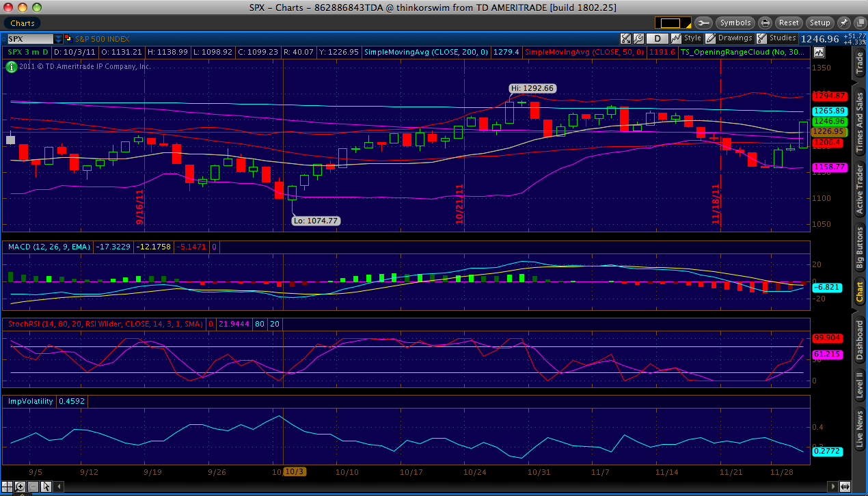Open the Level II sidebar tab
The image size is (868, 496).
[x=860, y=386]
